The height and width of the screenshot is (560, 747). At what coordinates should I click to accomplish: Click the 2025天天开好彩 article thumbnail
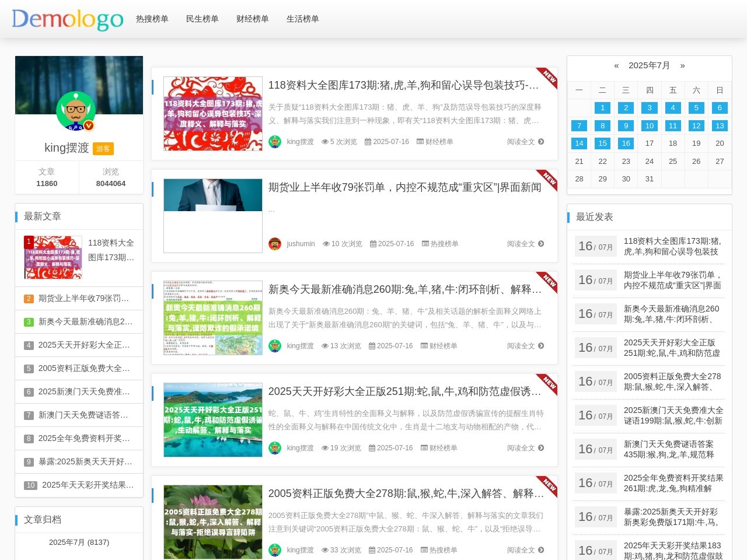[212, 420]
